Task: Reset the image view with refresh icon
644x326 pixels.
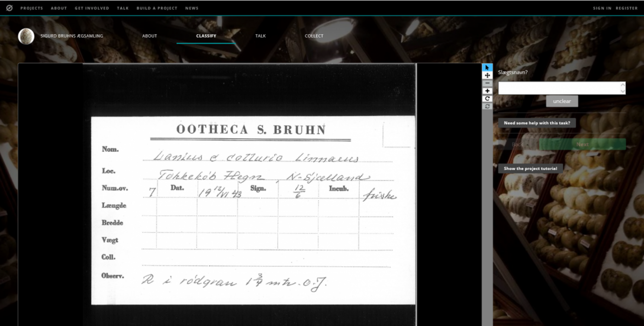Action: (x=487, y=106)
